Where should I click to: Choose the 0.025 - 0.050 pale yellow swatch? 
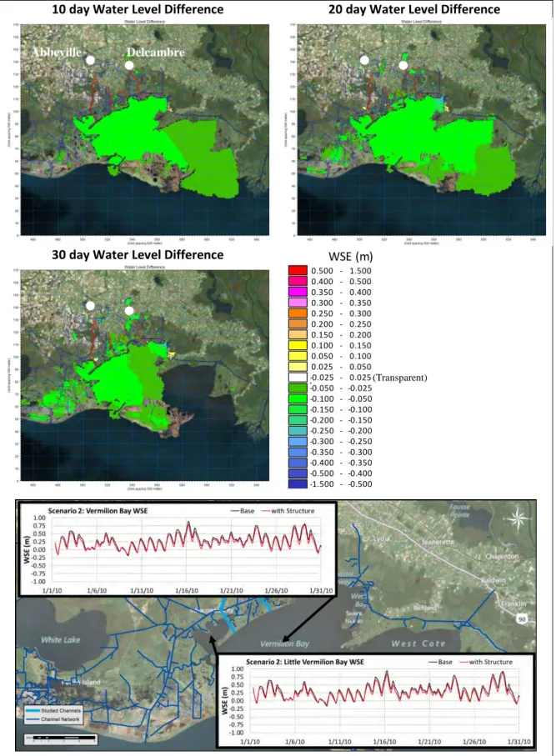coord(298,367)
